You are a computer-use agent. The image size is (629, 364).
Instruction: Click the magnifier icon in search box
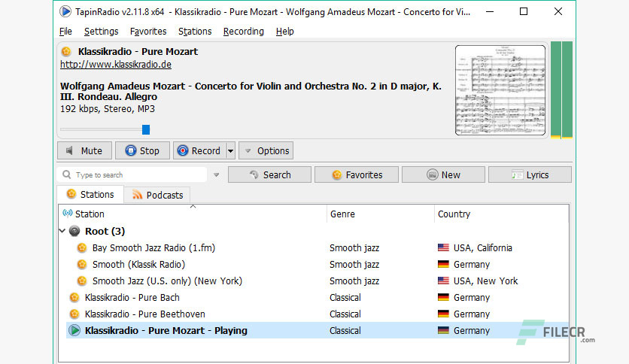point(67,174)
